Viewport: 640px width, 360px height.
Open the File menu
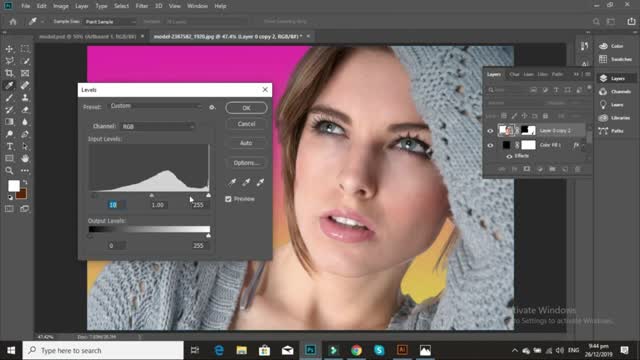point(26,6)
